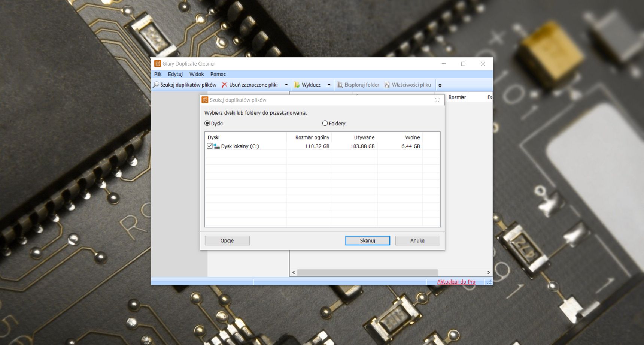This screenshot has height=345, width=644.
Task: Select the Dysk lokalny (C:) row text
Action: 240,146
